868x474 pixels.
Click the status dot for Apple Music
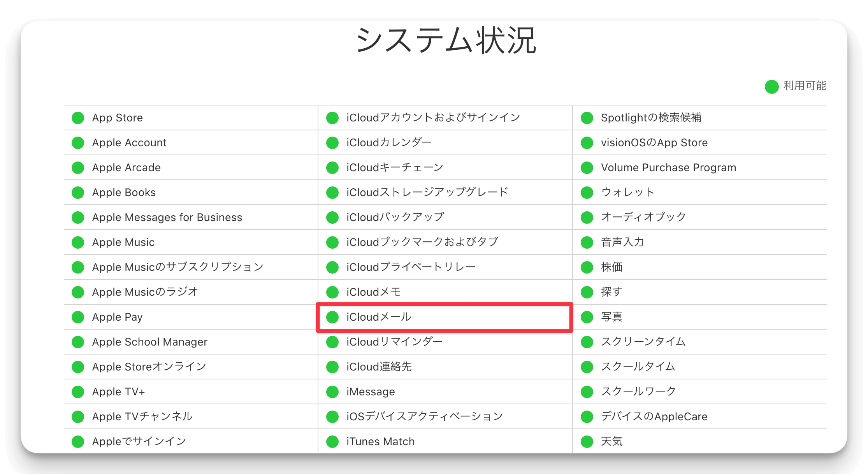78,242
